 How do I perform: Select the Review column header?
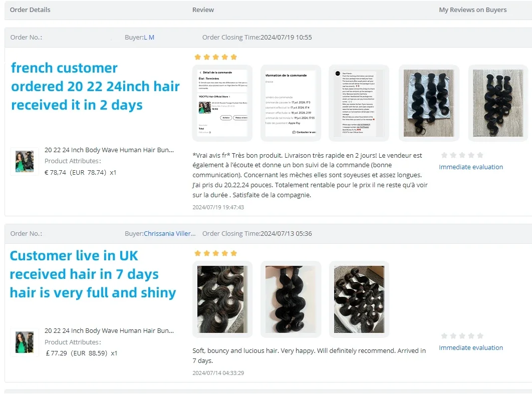[203, 10]
